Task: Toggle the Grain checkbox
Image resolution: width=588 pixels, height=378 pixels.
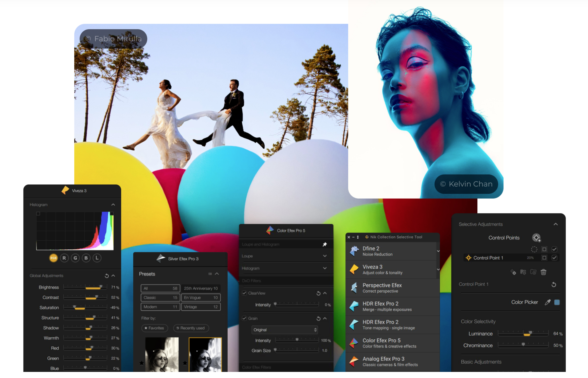Action: point(245,318)
